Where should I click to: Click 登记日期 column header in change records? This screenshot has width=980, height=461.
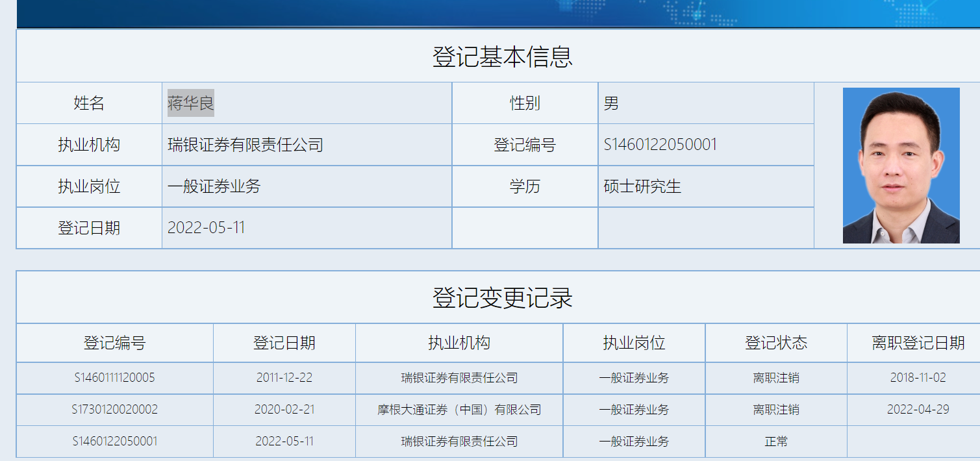pos(284,343)
